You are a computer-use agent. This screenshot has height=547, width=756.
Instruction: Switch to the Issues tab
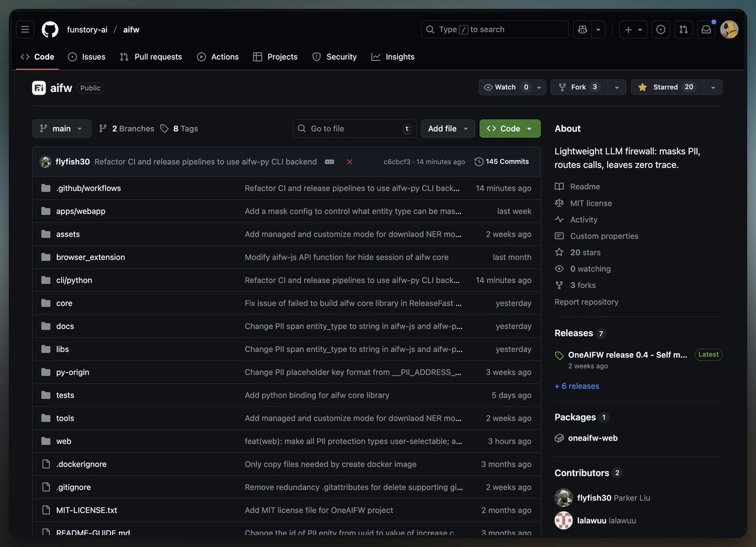(x=87, y=57)
